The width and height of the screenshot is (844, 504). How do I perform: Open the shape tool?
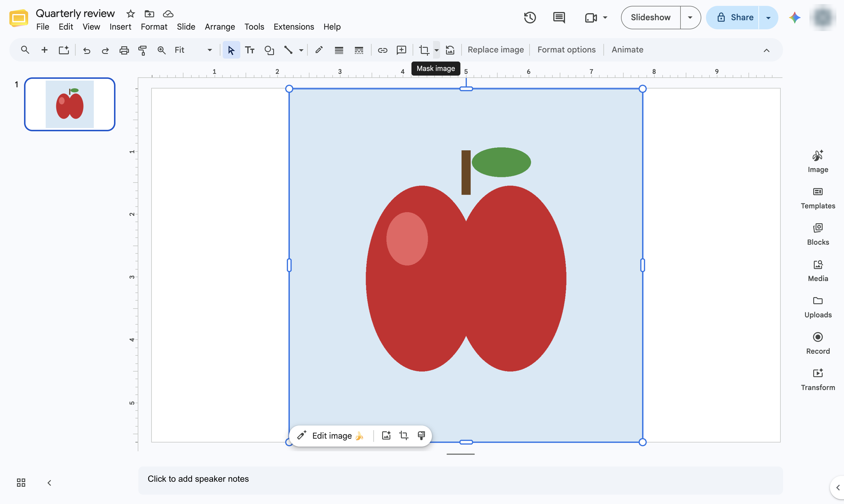(269, 50)
